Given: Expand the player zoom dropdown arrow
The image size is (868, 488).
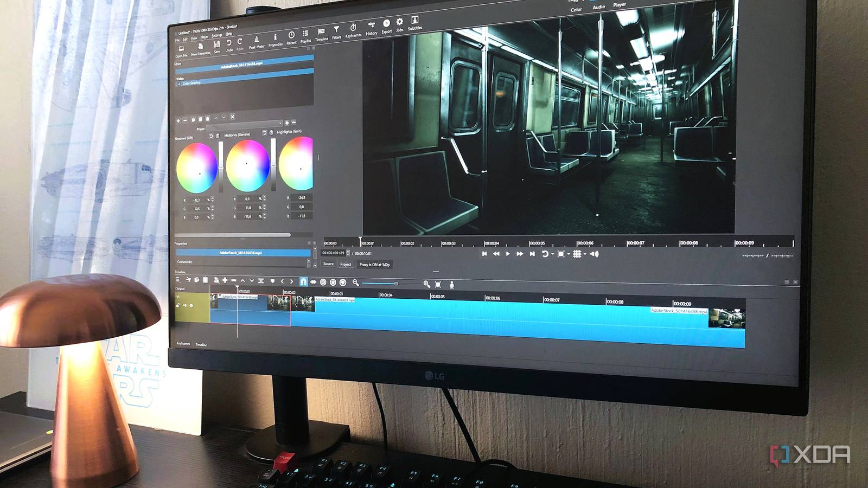Looking at the screenshot, I should (x=569, y=254).
